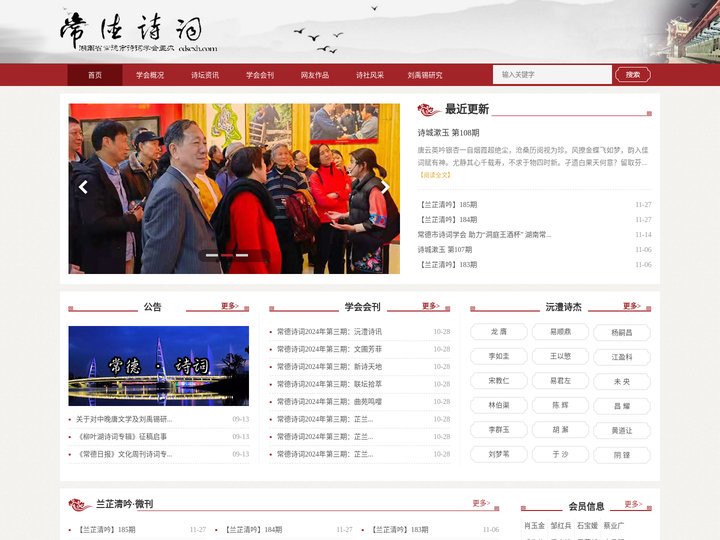Open 【兰芷清吟】183期 in the 微刊 list
The height and width of the screenshot is (540, 720).
400,529
